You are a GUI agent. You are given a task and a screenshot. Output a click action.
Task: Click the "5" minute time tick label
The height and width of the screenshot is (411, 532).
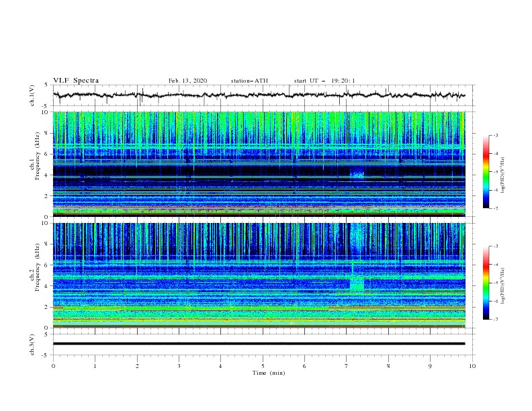(x=263, y=366)
